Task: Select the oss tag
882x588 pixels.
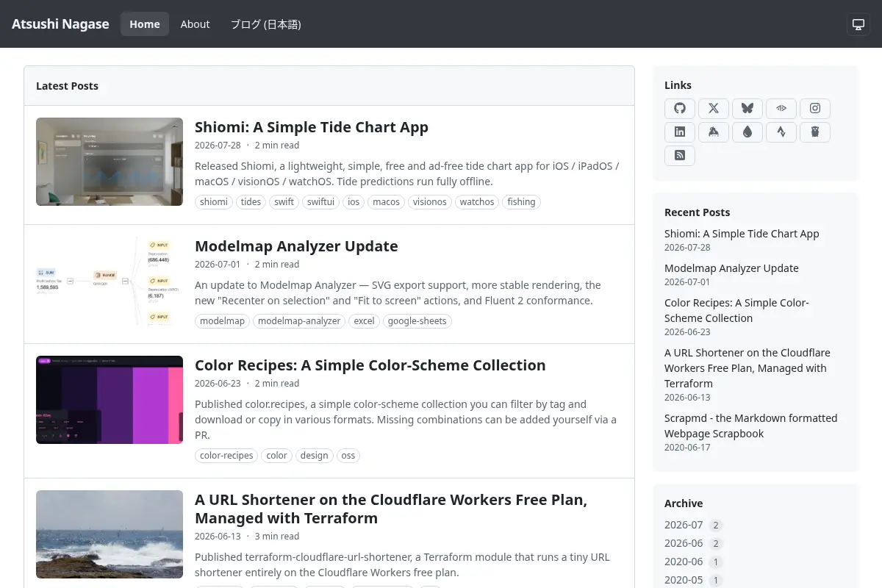Action: pos(348,456)
